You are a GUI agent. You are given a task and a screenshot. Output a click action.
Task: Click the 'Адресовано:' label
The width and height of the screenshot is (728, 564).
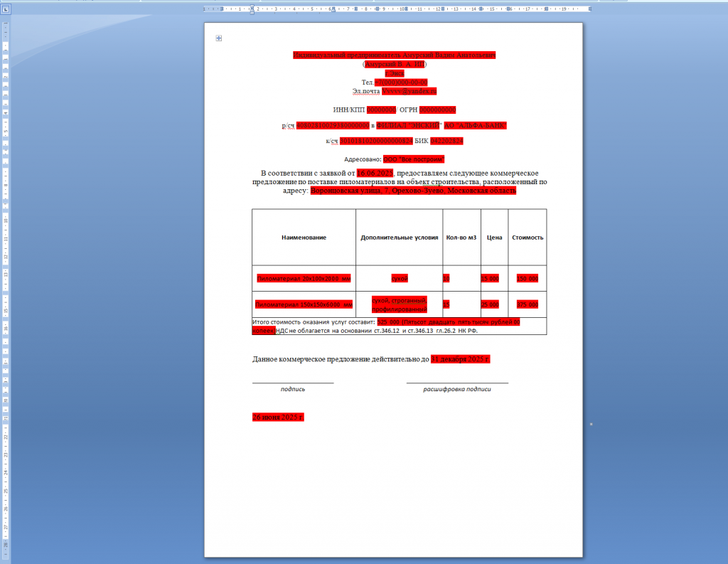point(363,159)
